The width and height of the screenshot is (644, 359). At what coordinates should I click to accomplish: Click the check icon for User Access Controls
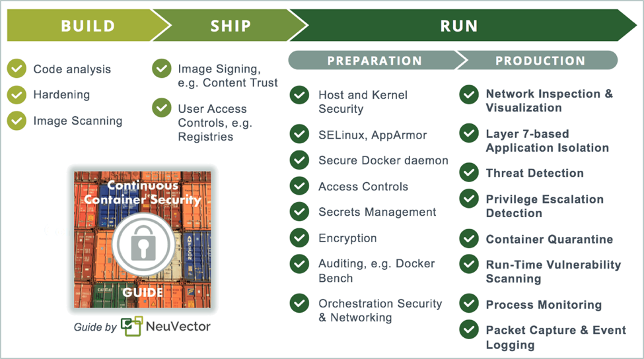click(161, 108)
